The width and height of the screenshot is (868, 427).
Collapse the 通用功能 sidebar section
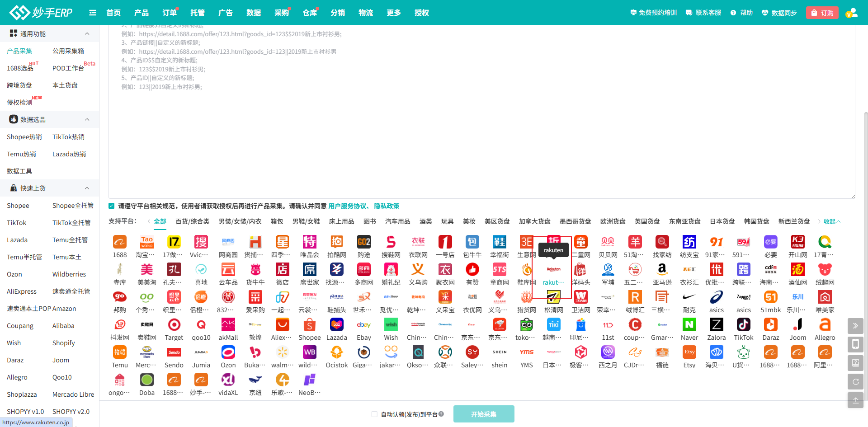(87, 34)
